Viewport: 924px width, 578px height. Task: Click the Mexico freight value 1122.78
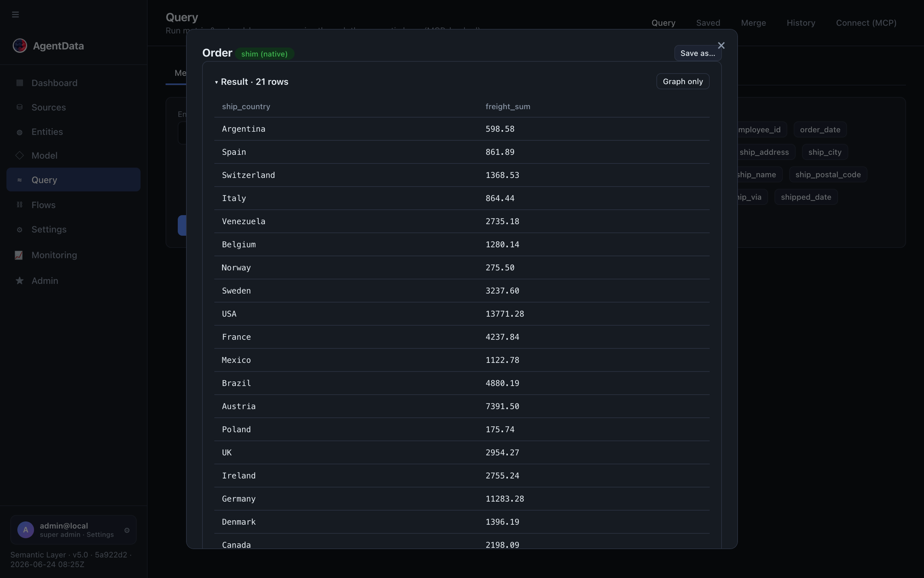pos(502,360)
